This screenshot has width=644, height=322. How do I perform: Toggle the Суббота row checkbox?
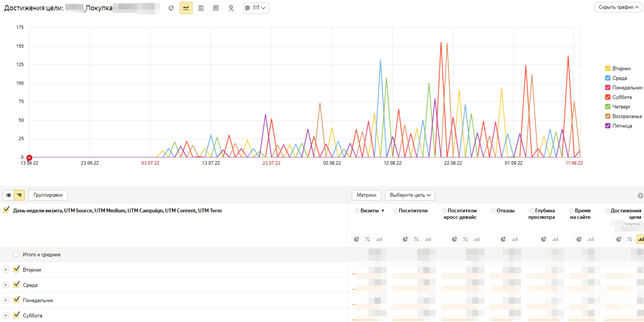point(16,315)
